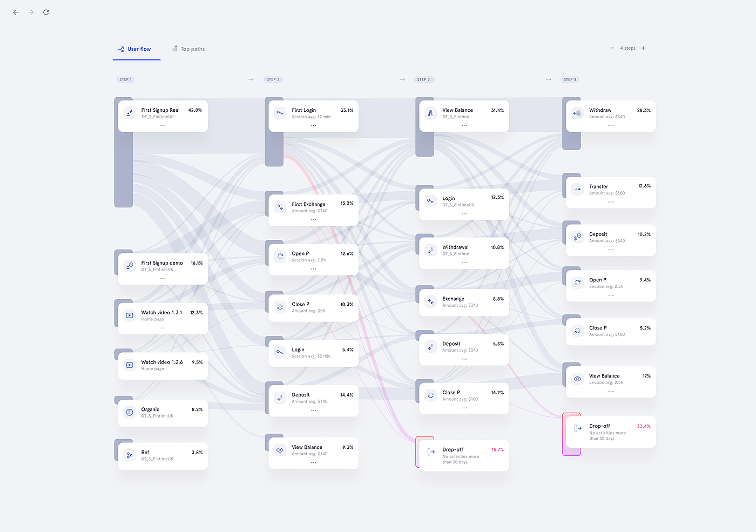756x532 pixels.
Task: Click the Watch video 1.3.1 play icon
Action: [130, 315]
